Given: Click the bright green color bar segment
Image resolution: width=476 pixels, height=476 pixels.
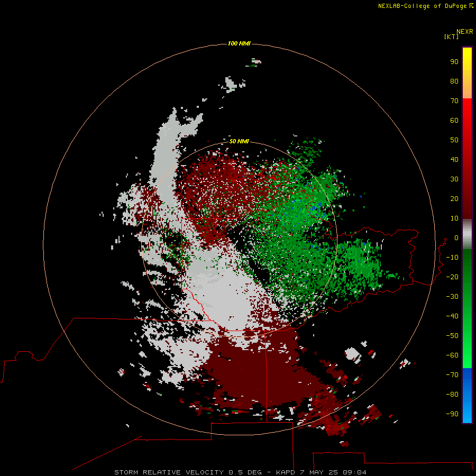Looking at the screenshot, I should click(x=467, y=308).
